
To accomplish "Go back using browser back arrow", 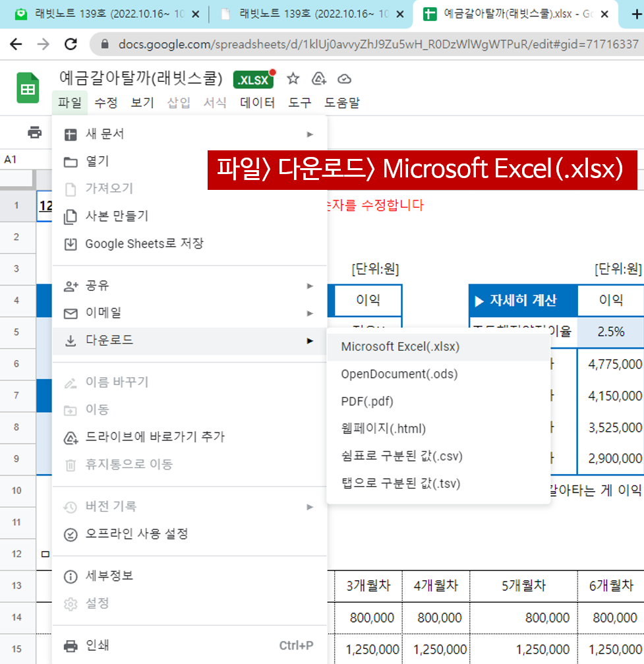I will pyautogui.click(x=16, y=44).
